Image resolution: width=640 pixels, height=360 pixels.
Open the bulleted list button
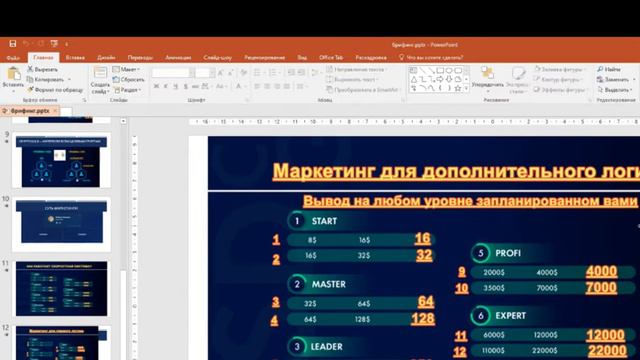point(257,73)
